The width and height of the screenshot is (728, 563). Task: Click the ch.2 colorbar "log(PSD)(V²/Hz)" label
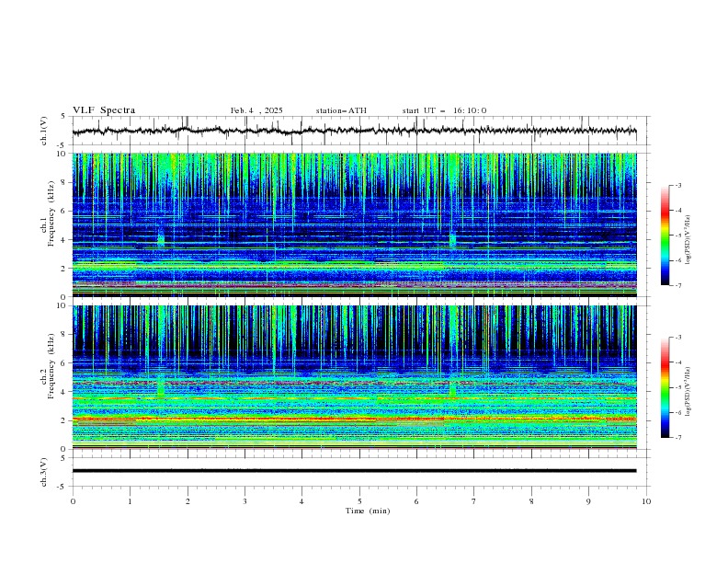coord(688,392)
